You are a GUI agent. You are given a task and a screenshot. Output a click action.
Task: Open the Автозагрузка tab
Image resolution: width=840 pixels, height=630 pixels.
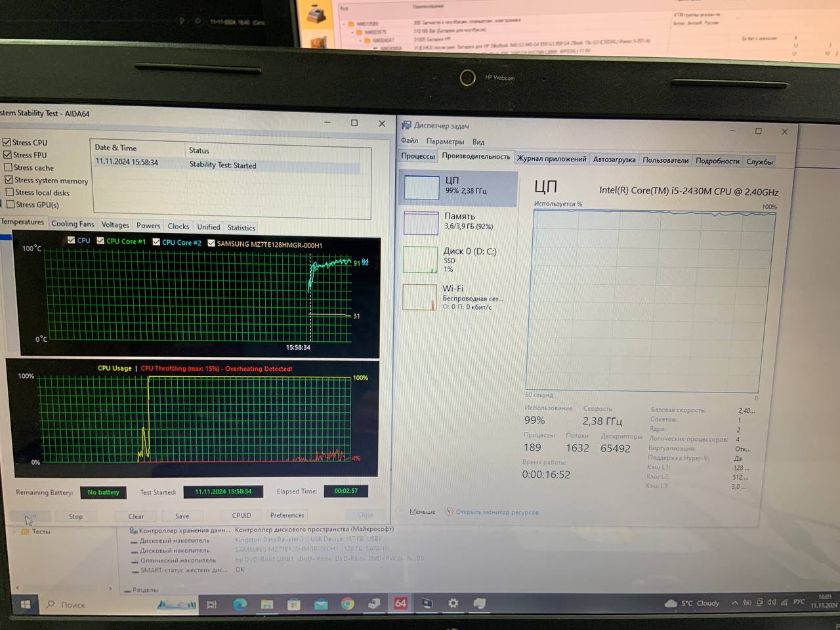click(614, 159)
